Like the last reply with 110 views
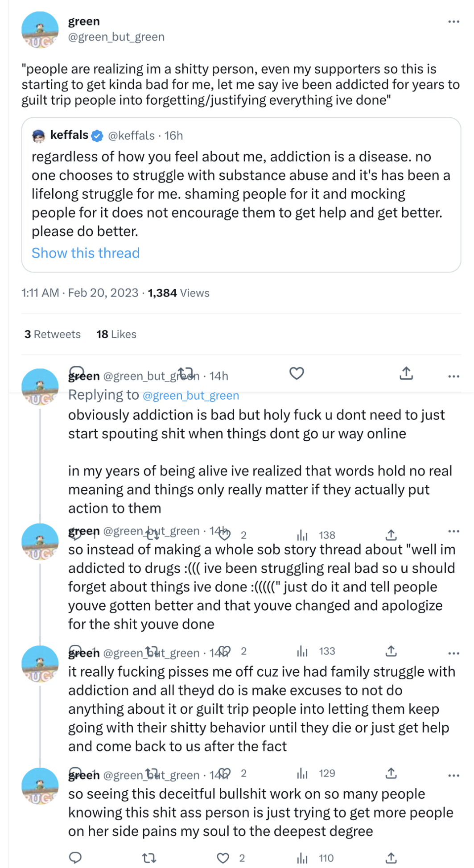Screen dimensions: 474x868 [x=223, y=858]
